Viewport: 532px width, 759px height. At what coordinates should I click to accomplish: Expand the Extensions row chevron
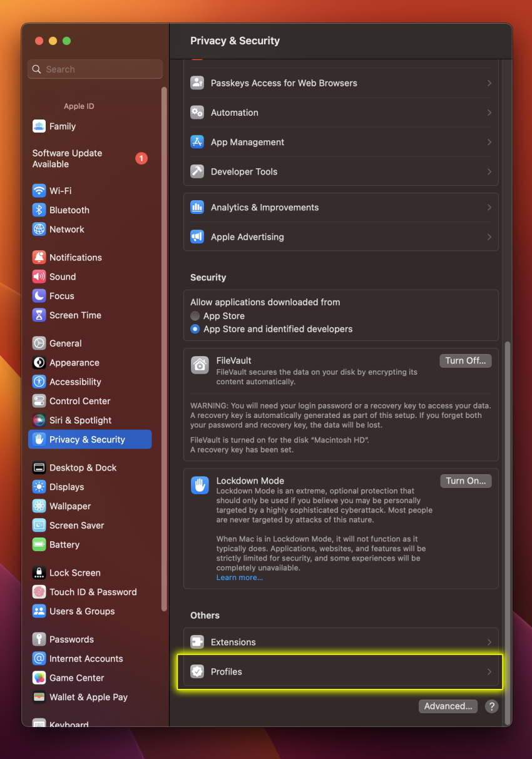489,642
